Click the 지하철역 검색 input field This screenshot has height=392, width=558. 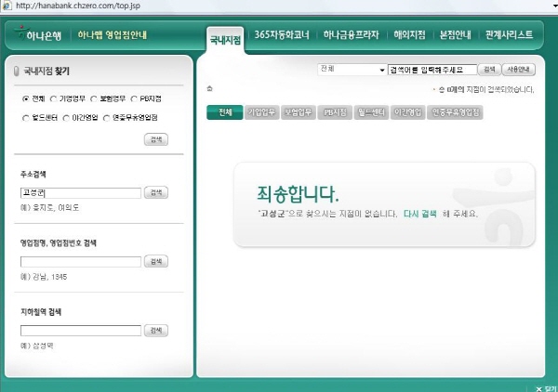(80, 330)
